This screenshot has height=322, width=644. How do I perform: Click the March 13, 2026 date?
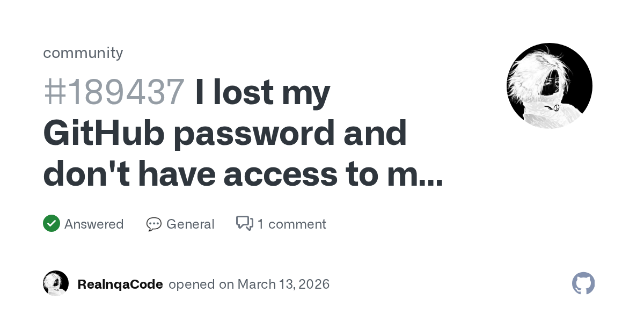(283, 284)
